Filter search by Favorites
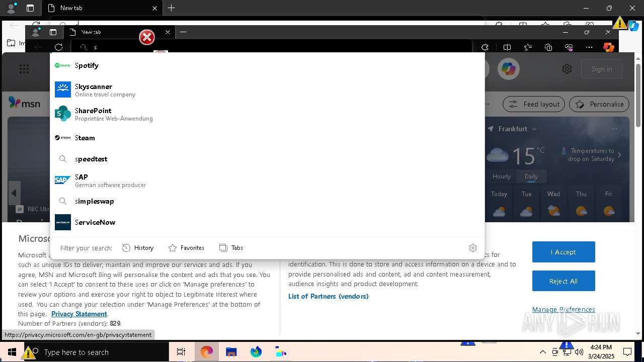Viewport: 644px width, 362px height. (186, 248)
